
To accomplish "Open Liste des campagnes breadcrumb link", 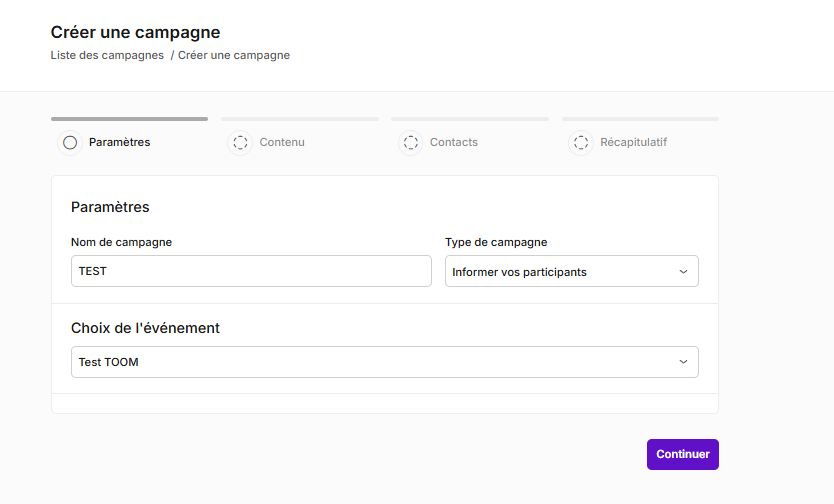I will tap(107, 55).
